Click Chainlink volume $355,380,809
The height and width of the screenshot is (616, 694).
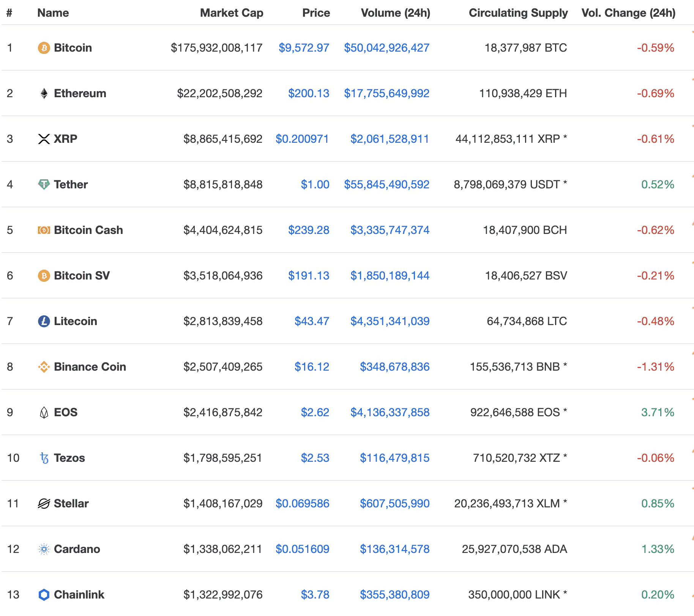(x=395, y=595)
